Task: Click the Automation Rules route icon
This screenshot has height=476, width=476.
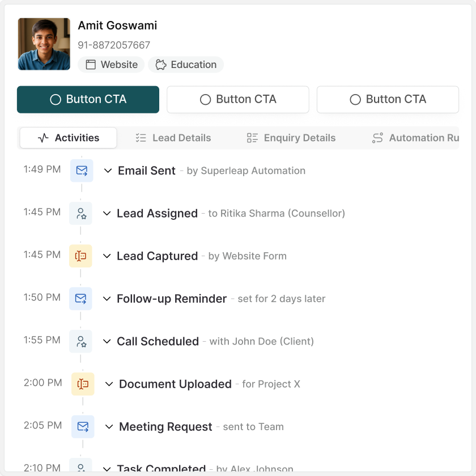Action: click(x=377, y=138)
